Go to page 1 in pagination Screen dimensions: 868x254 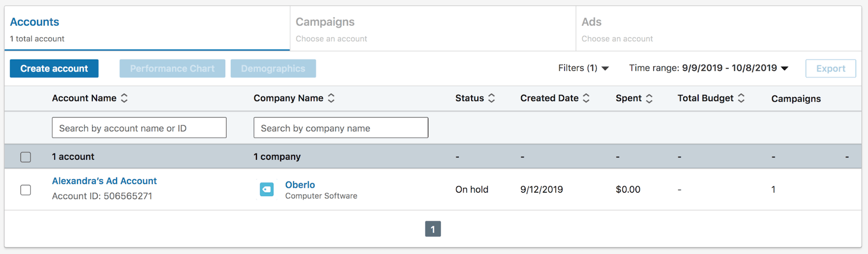(433, 229)
